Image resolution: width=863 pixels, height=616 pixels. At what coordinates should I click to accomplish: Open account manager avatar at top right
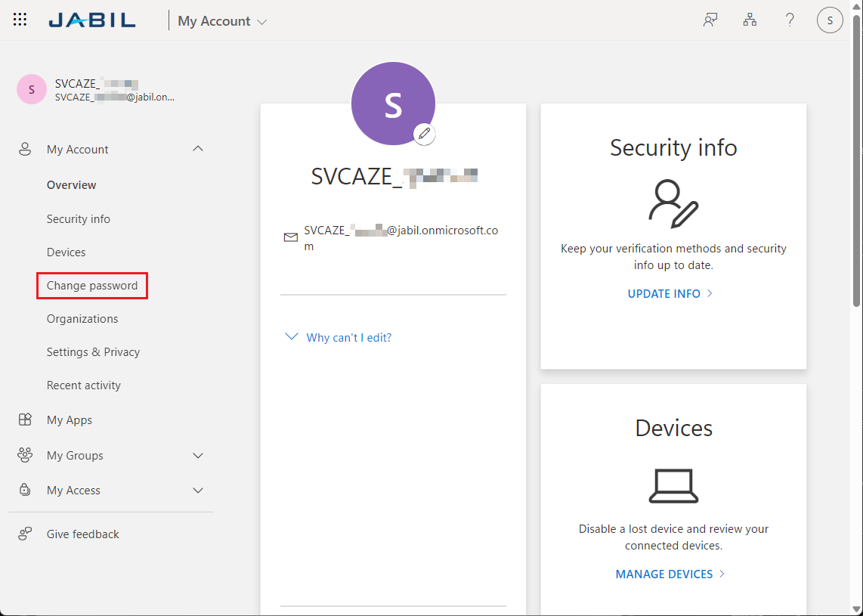pyautogui.click(x=830, y=20)
